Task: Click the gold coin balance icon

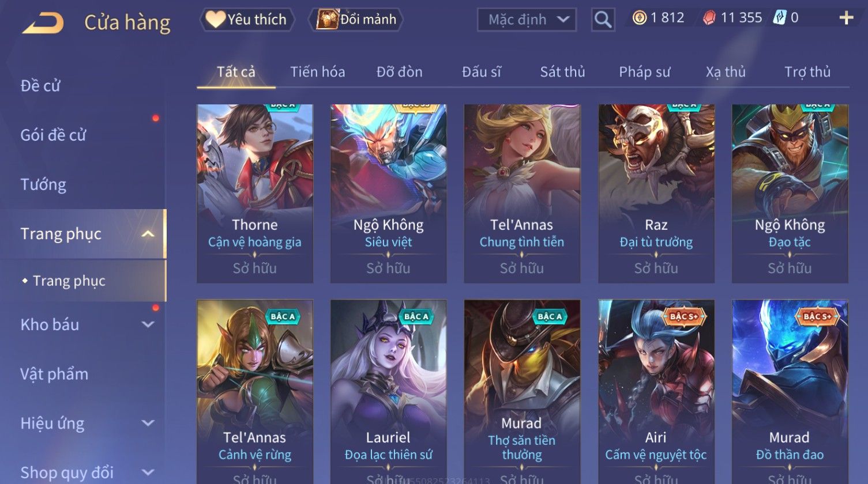Action: [x=639, y=18]
